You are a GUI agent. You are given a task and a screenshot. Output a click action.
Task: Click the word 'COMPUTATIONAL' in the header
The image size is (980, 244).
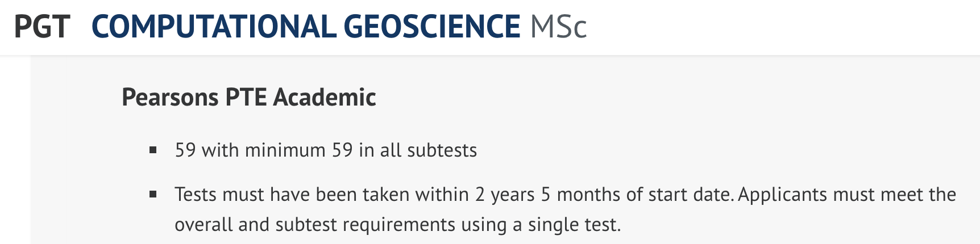click(214, 27)
